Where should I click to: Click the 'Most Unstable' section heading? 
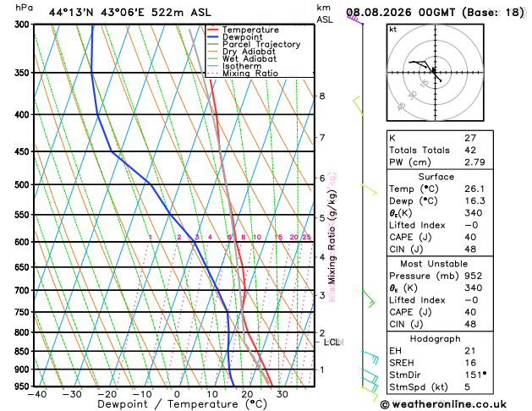[x=434, y=264]
